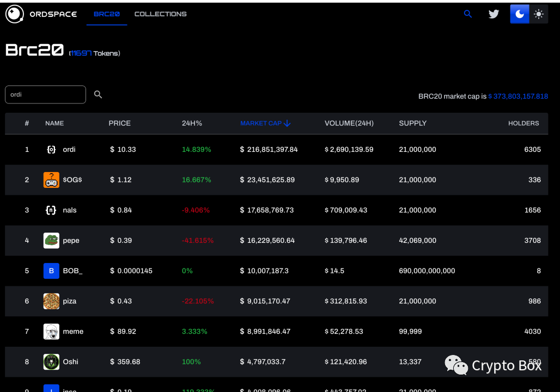Click meme price $ 89.92
The width and height of the screenshot is (560, 392).
pyautogui.click(x=123, y=332)
